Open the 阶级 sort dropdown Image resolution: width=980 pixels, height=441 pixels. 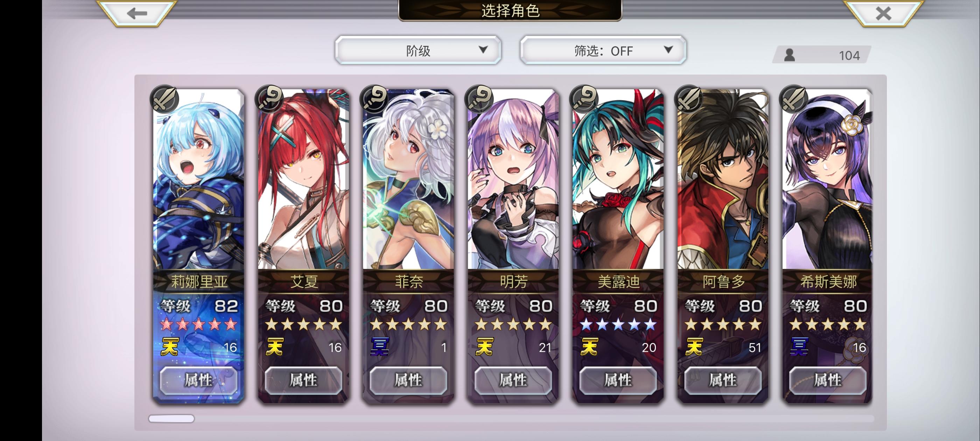click(418, 50)
